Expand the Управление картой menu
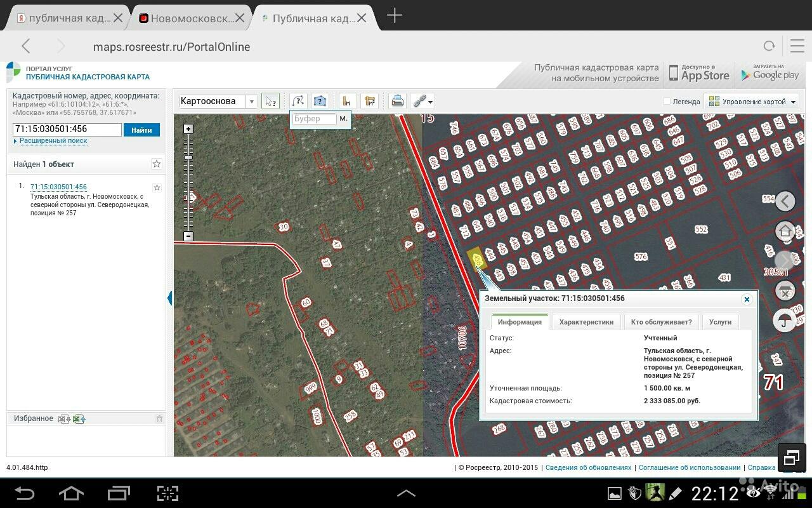The height and width of the screenshot is (508, 812). coord(751,102)
